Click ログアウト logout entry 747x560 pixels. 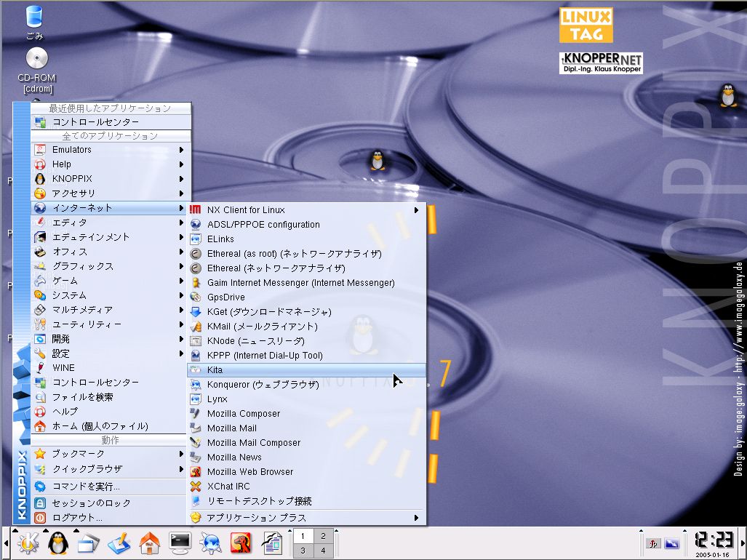109,518
